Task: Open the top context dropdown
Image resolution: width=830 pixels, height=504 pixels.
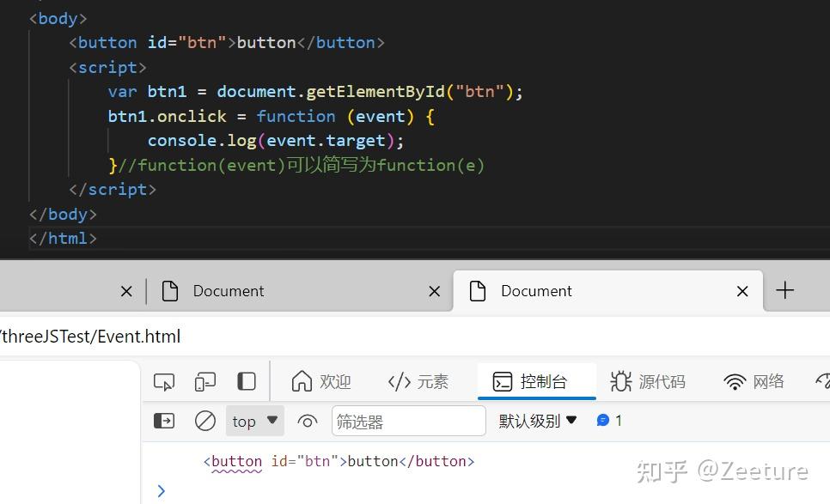Action: [254, 421]
